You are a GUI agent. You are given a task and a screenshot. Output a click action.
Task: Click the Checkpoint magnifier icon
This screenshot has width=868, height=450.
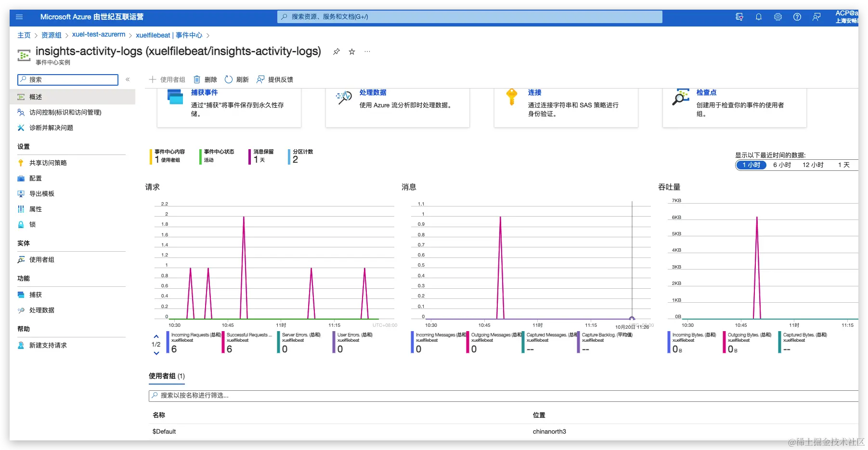[681, 97]
